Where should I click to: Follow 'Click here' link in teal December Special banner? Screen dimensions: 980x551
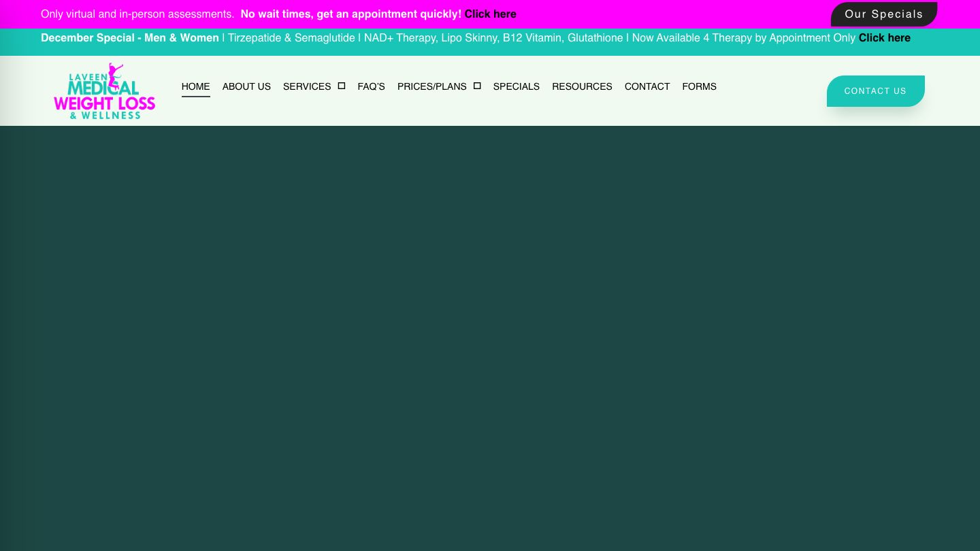(884, 38)
